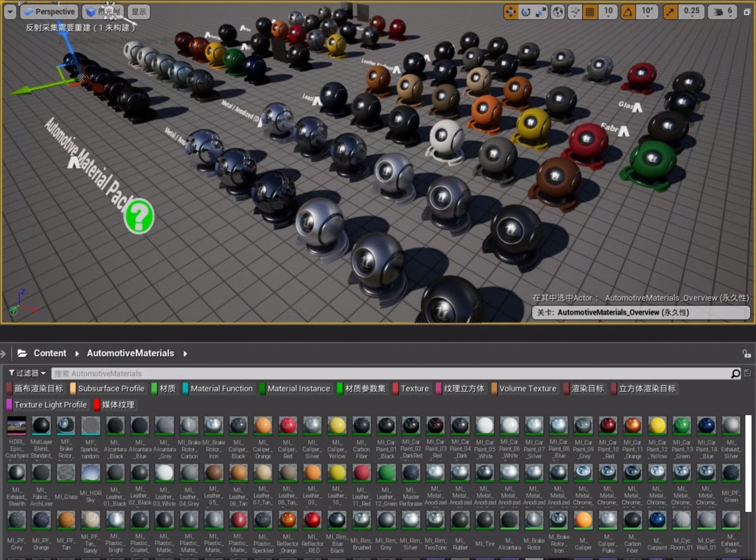Open rotation snap dropdown showing 10°
This screenshot has height=560, width=756.
[x=647, y=12]
